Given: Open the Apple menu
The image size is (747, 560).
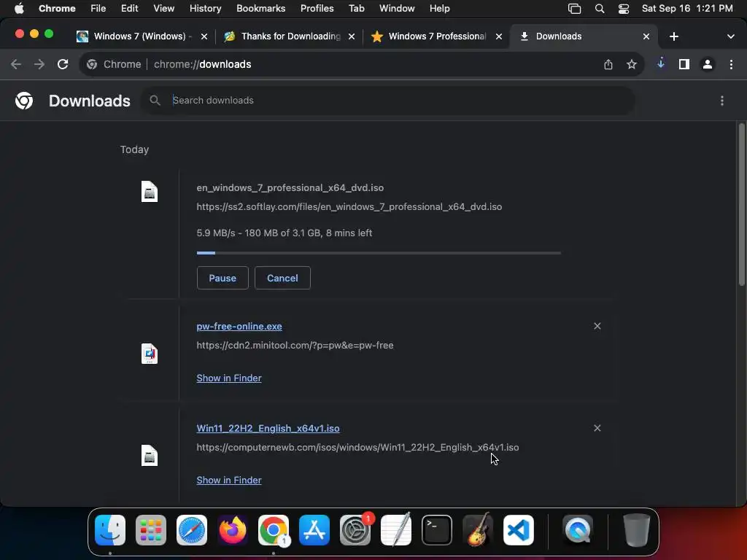Looking at the screenshot, I should pos(19,9).
